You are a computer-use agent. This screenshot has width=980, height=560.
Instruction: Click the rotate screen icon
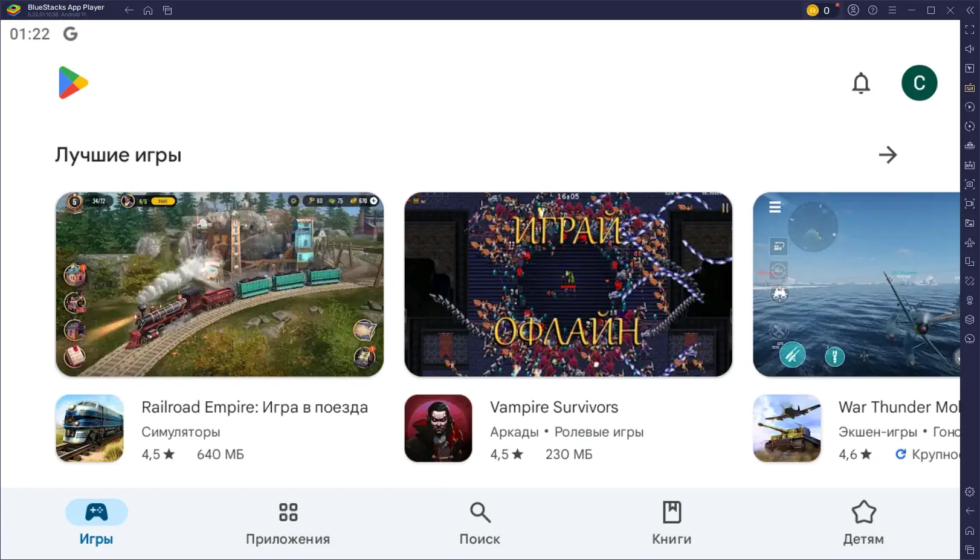(x=970, y=262)
